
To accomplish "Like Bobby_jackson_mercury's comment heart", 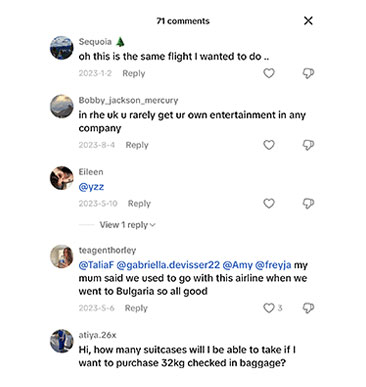I will 269,145.
